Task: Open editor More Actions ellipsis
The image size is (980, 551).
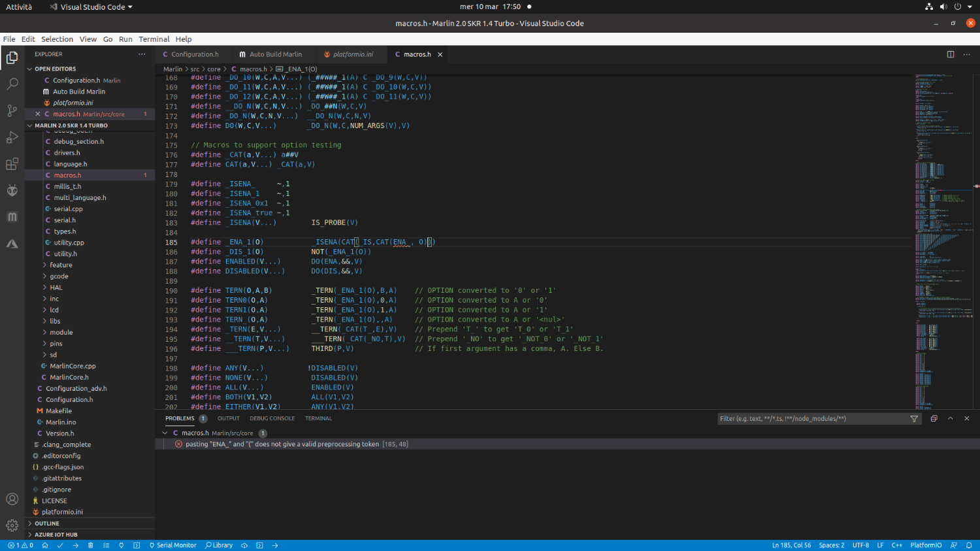Action: (967, 54)
